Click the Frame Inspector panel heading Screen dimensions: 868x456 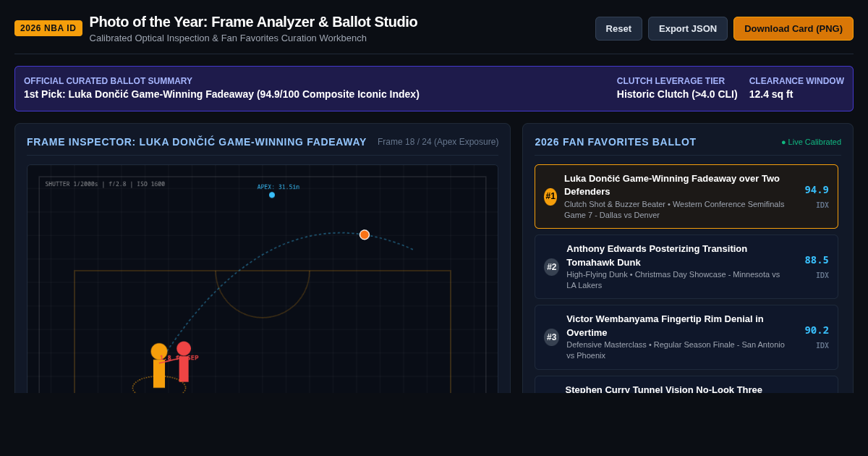click(197, 142)
